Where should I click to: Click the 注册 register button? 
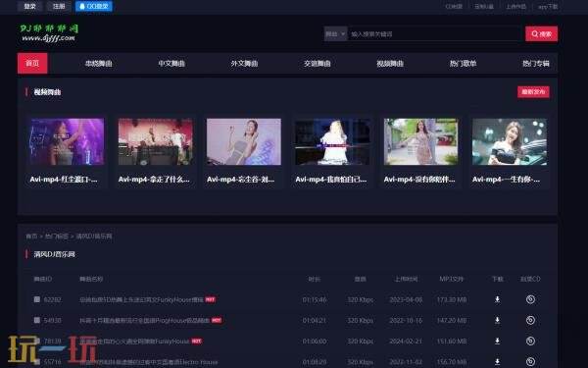tap(59, 6)
